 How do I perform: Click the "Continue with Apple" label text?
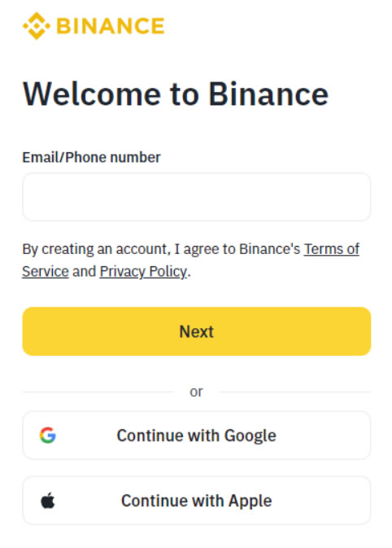(197, 501)
